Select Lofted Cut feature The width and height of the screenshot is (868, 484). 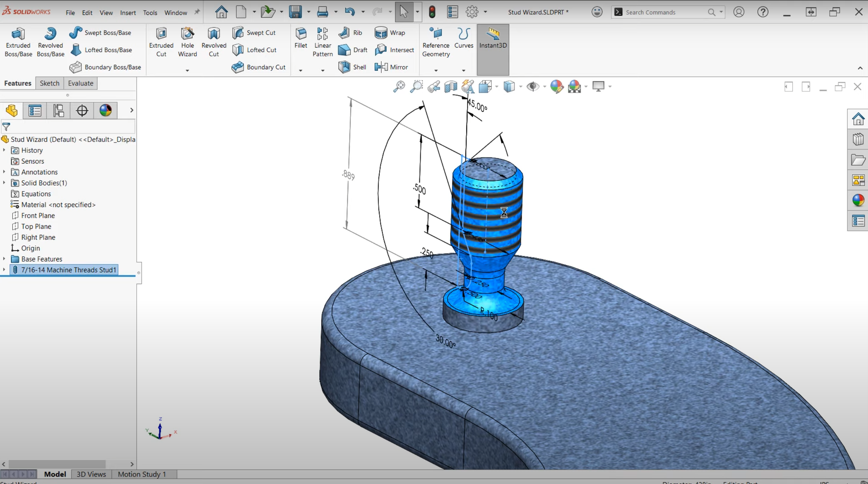[254, 50]
